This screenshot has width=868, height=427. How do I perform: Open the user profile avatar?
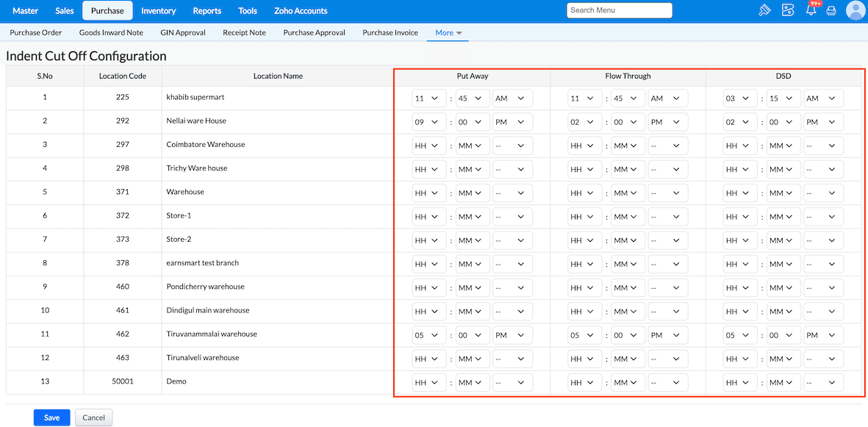(855, 10)
